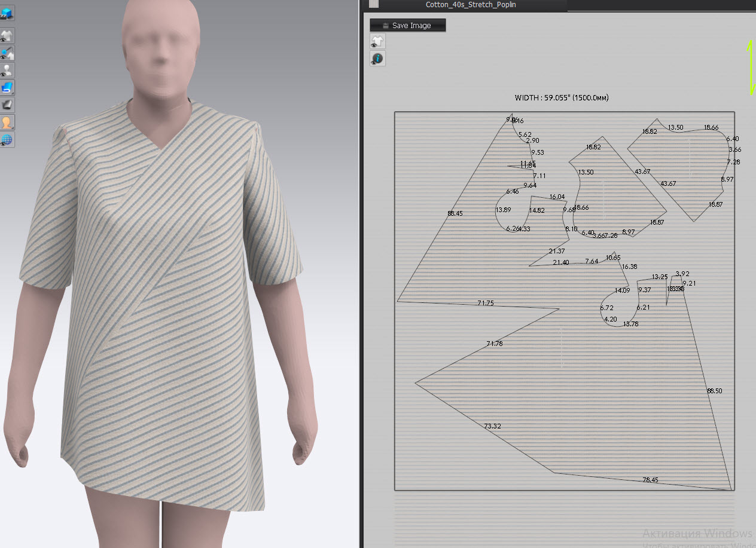756x548 pixels.
Task: Click the 6.72 measurement label
Action: (607, 308)
